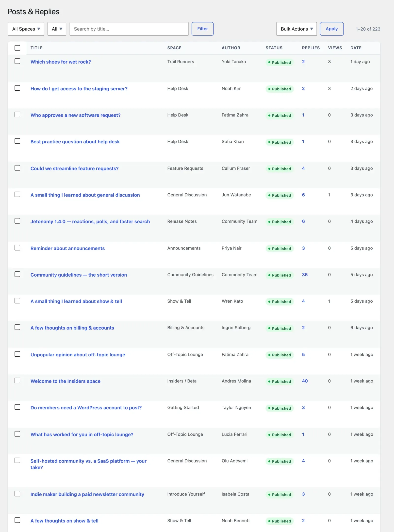Open 'Community guidelines — the short version'

click(x=79, y=275)
